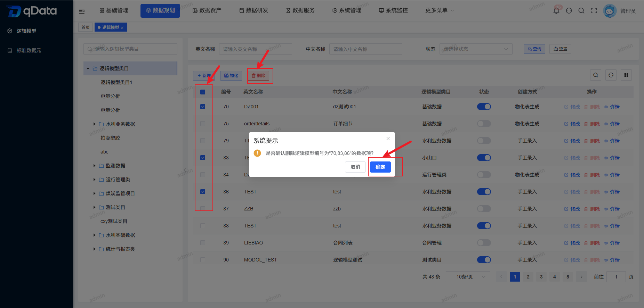Toggle the select-all header checkbox
The image size is (644, 308).
[x=203, y=92]
